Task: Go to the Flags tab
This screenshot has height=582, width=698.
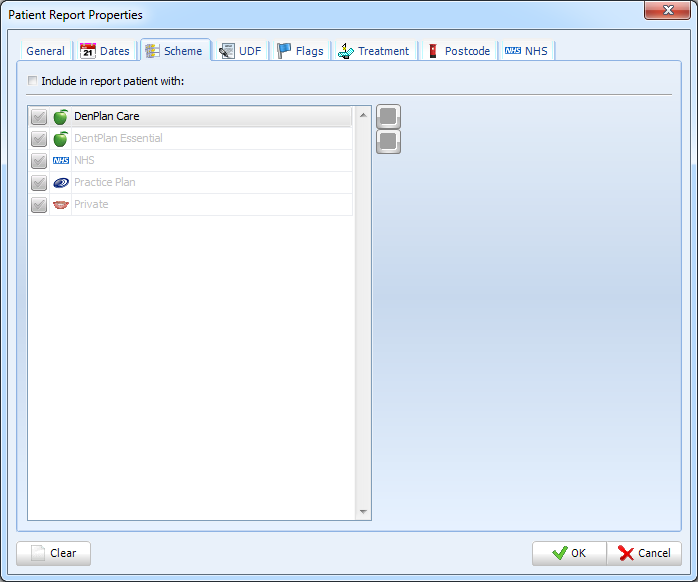Action: 301,51
